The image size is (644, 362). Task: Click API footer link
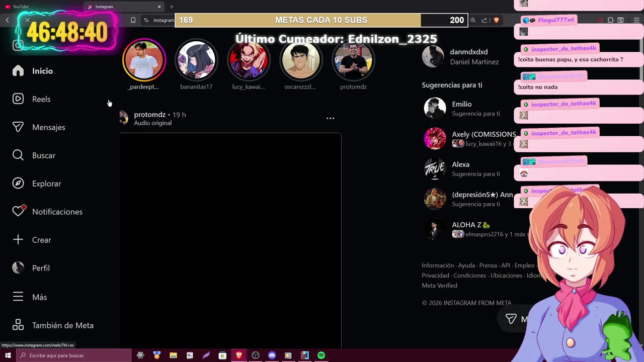point(506,265)
